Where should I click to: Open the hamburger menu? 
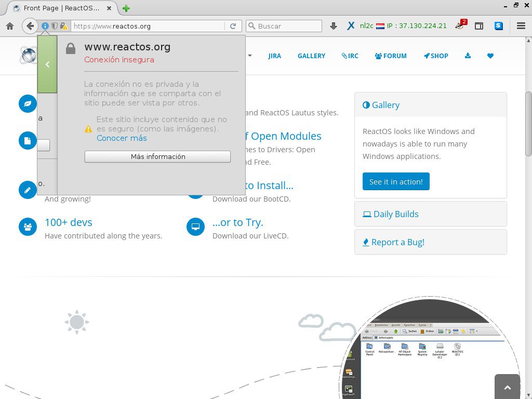[521, 26]
